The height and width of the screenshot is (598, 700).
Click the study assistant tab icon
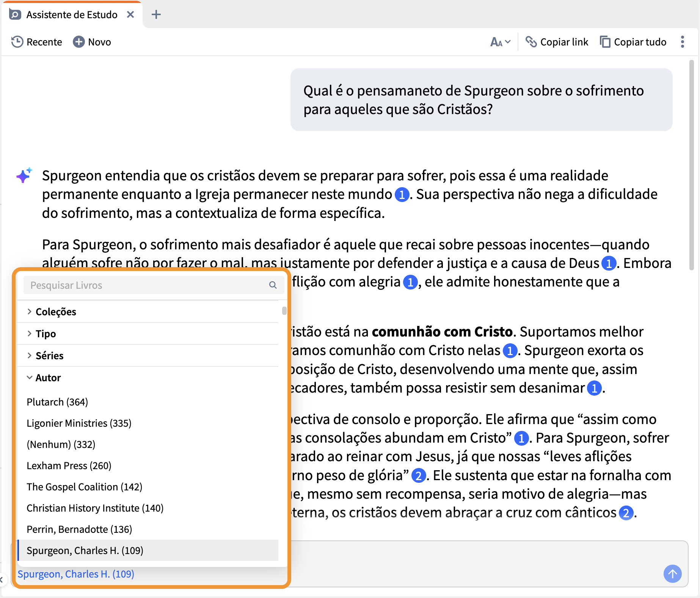(15, 15)
